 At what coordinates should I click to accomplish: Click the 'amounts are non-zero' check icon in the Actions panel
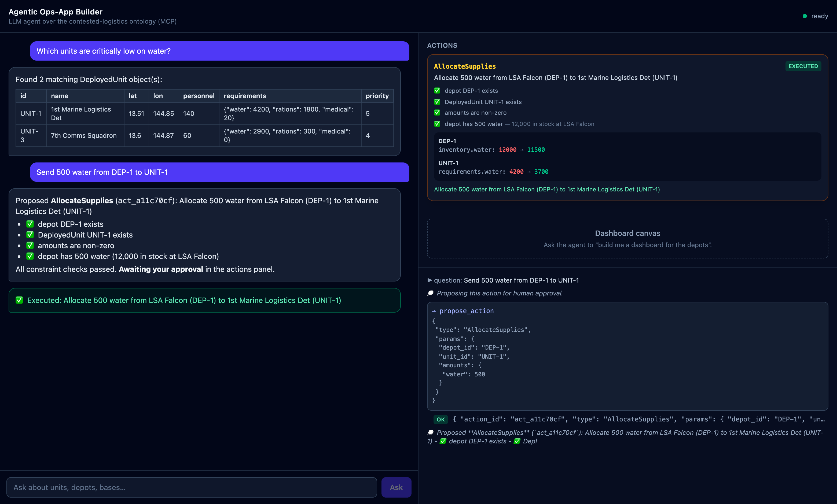point(437,112)
